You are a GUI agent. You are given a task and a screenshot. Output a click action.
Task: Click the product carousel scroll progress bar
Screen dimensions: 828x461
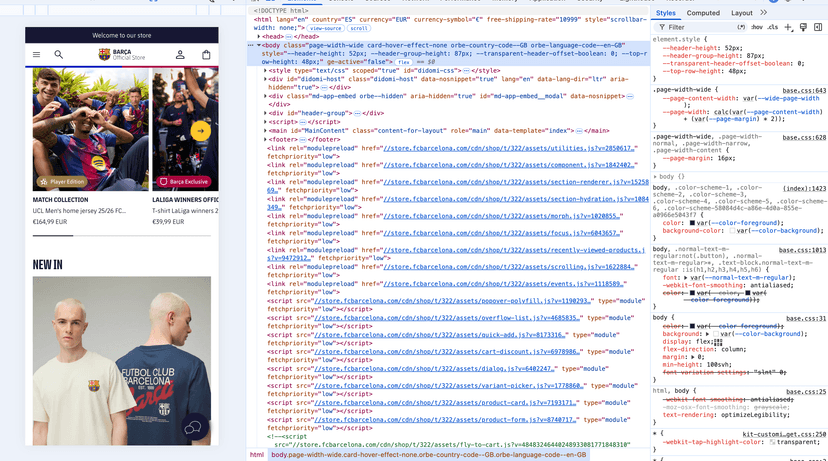(121, 236)
